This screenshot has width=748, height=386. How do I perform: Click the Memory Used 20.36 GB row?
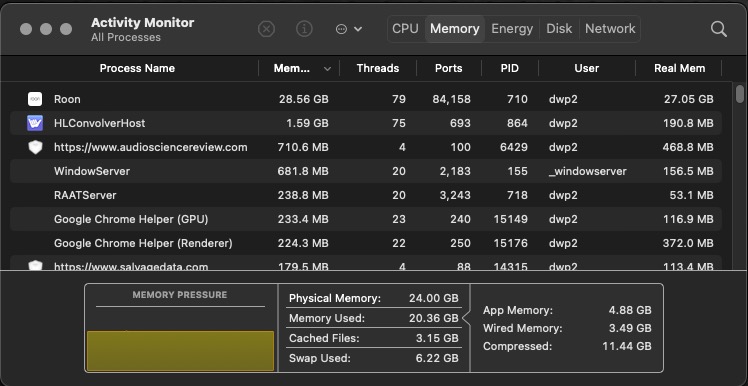click(x=374, y=318)
